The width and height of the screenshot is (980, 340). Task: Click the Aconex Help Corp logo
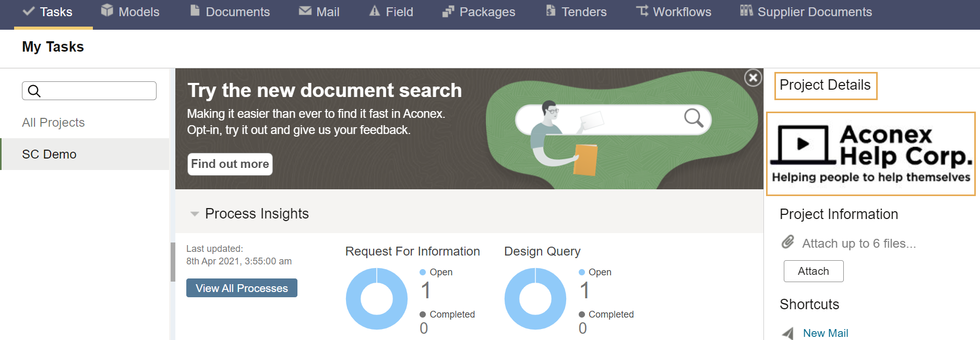pyautogui.click(x=871, y=154)
